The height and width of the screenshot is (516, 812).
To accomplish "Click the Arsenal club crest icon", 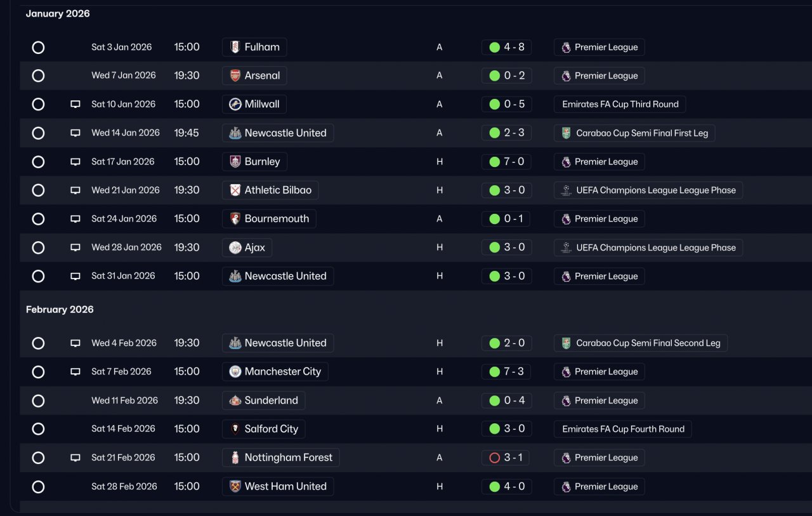I will pos(235,76).
